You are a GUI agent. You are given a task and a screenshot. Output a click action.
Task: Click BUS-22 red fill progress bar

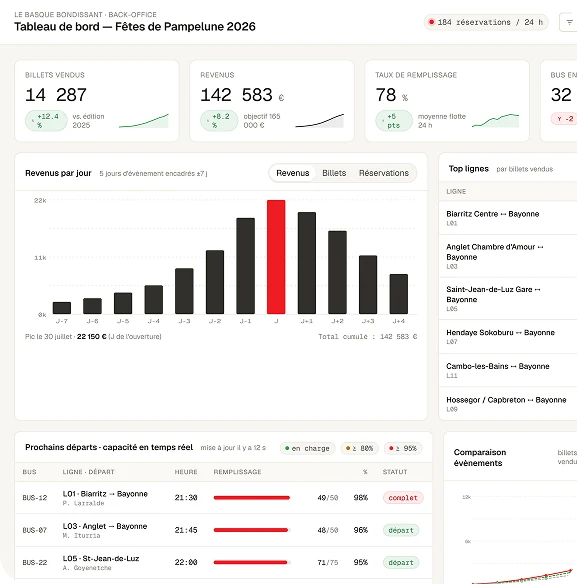point(251,562)
